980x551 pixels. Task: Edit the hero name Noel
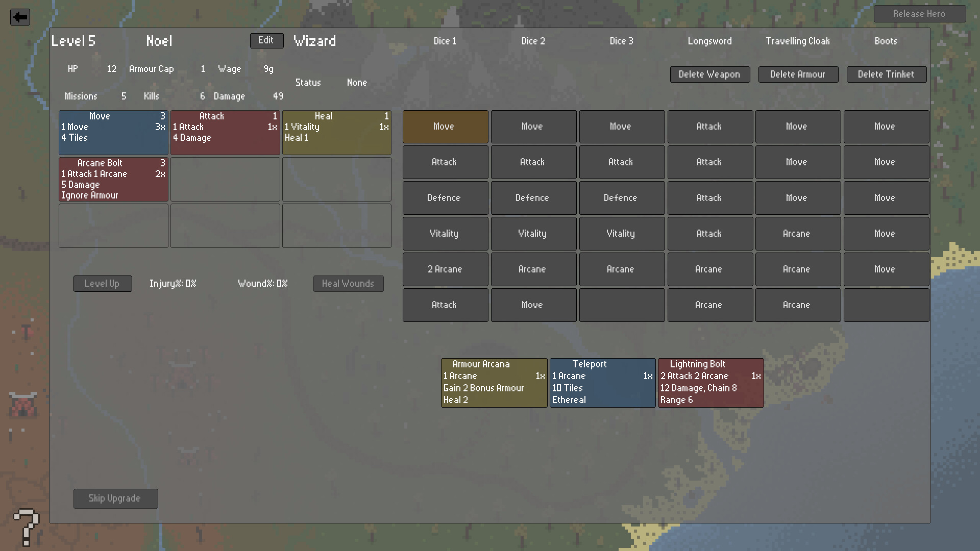click(x=266, y=41)
